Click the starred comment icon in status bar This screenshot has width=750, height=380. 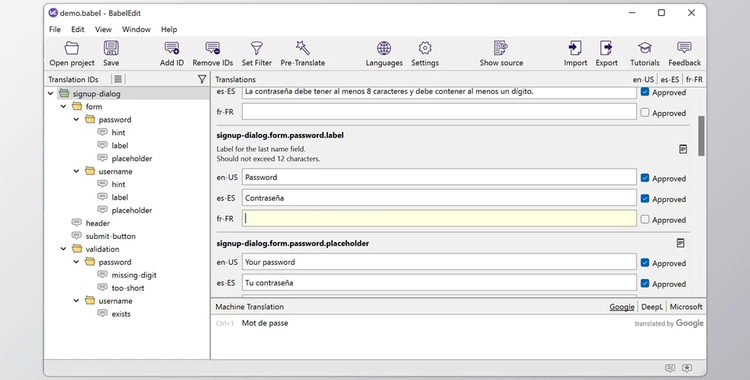click(687, 368)
